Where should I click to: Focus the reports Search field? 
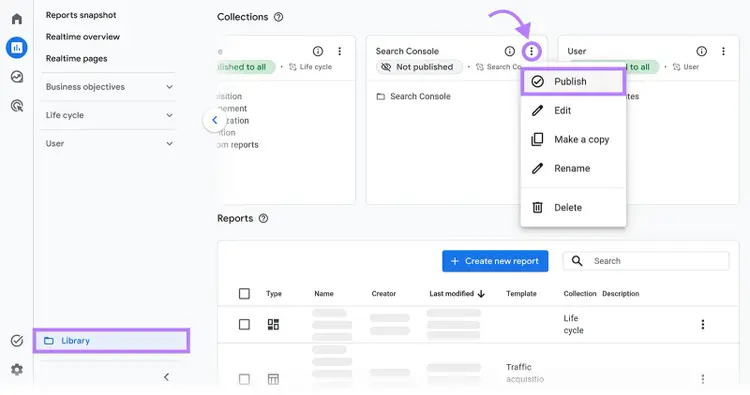[x=646, y=261]
